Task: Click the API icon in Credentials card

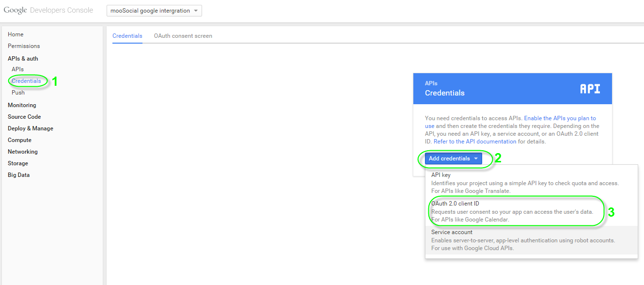Action: pos(590,89)
